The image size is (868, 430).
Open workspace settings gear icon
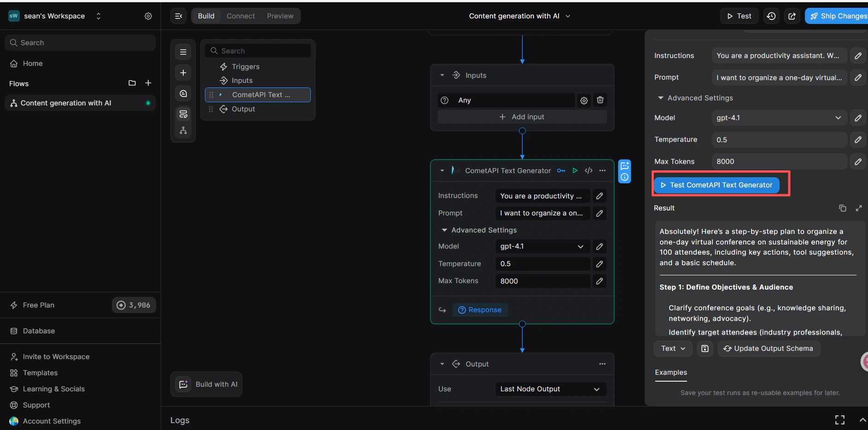click(x=148, y=16)
